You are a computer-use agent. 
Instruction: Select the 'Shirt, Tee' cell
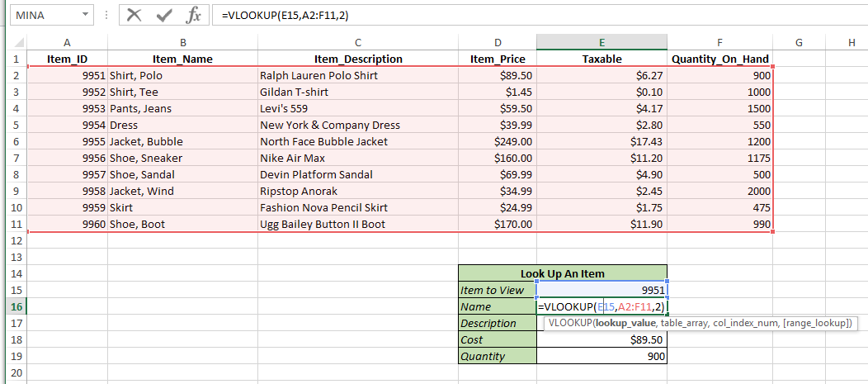pos(182,92)
